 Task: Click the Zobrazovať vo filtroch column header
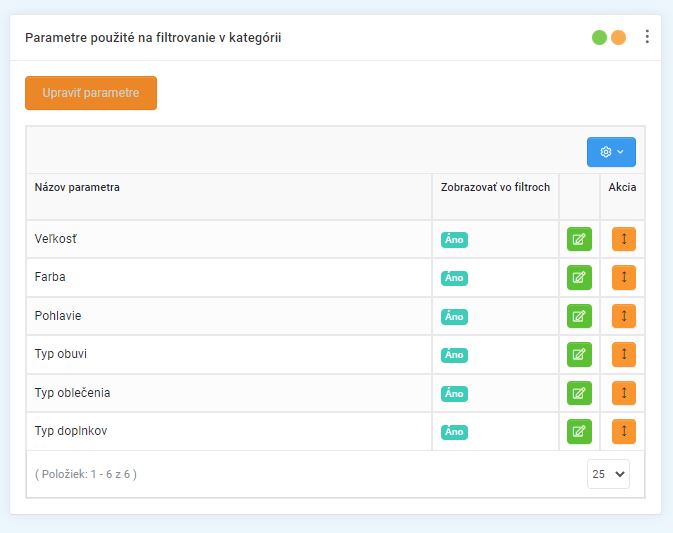(495, 187)
